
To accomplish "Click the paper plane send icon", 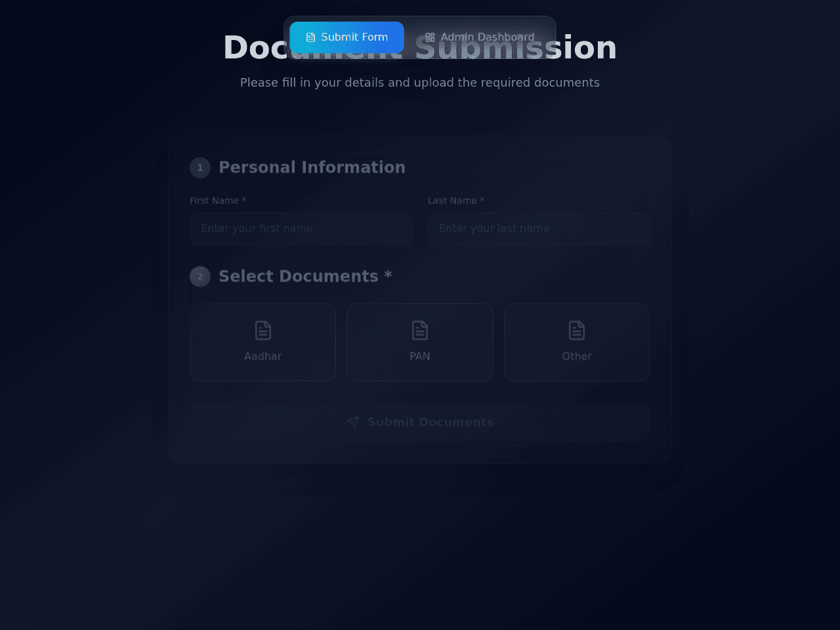I will click(353, 422).
